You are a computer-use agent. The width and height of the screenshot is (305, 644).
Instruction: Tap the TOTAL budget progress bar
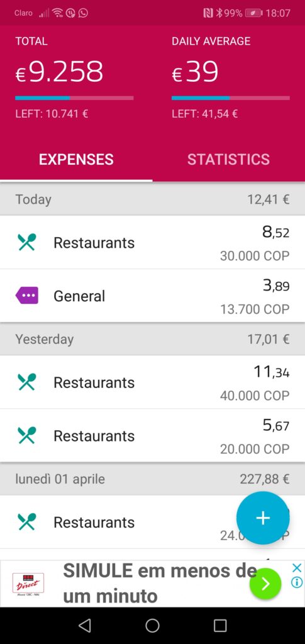click(74, 98)
